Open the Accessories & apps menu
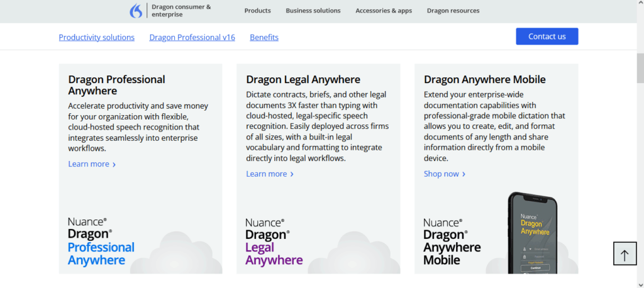This screenshot has width=644, height=288. [384, 11]
